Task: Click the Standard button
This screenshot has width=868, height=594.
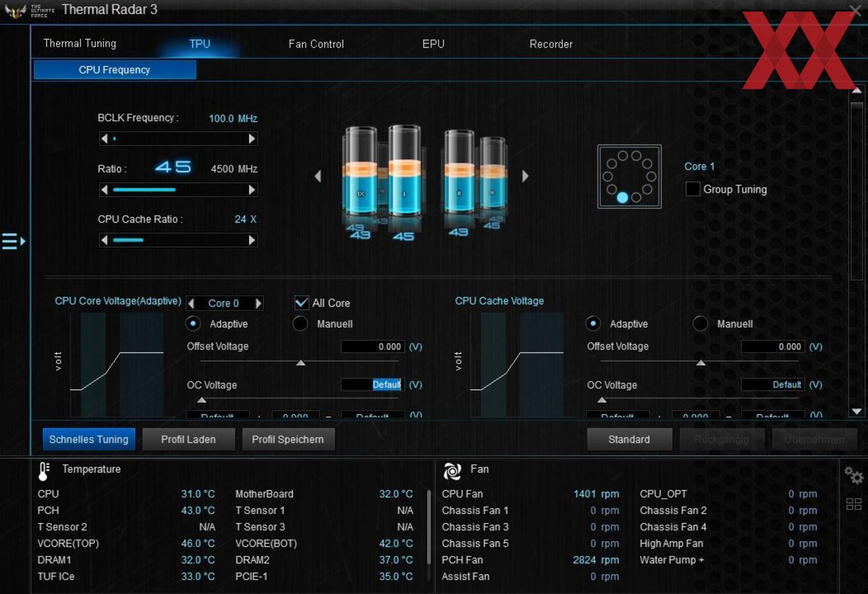Action: [x=629, y=439]
